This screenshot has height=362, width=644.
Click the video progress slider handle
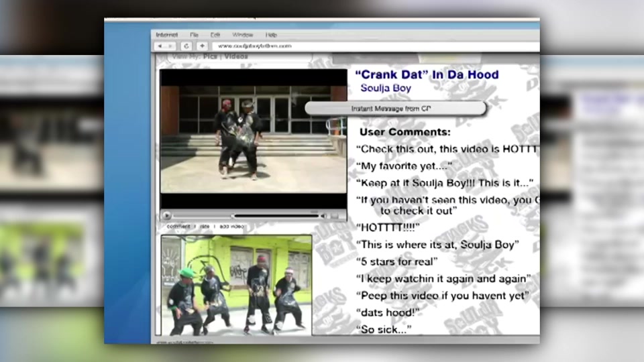click(233, 215)
